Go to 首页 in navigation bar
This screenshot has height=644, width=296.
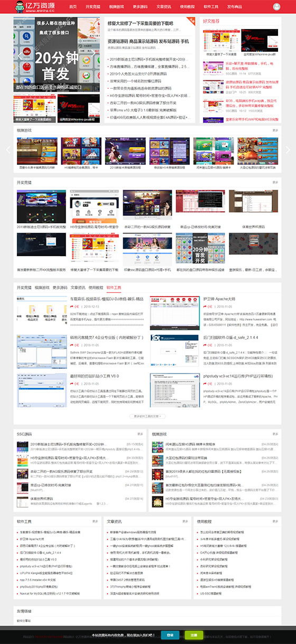point(73,7)
